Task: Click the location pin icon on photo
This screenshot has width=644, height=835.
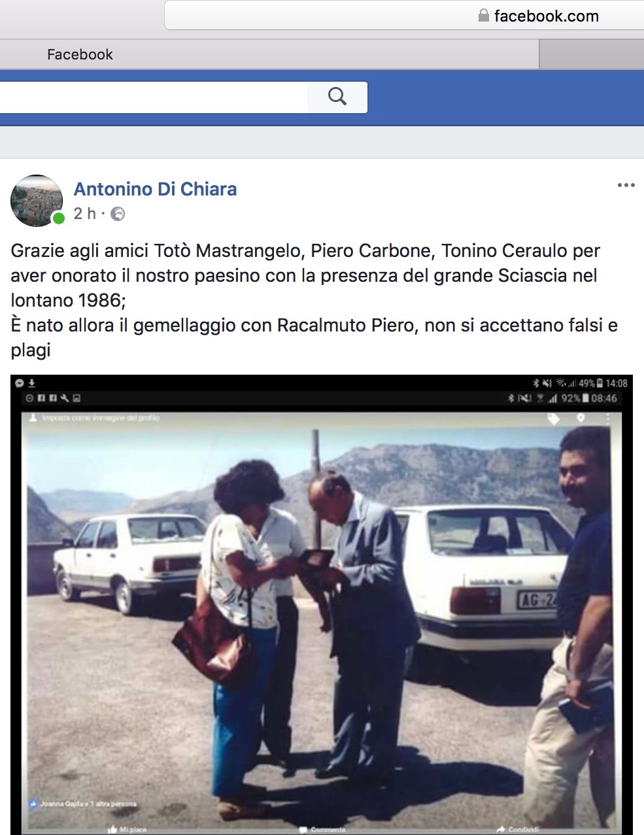Action: (580, 418)
